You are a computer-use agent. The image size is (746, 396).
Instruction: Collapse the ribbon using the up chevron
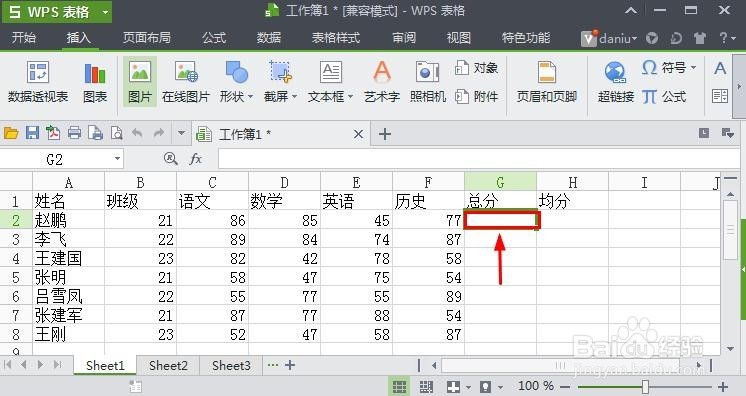630,10
